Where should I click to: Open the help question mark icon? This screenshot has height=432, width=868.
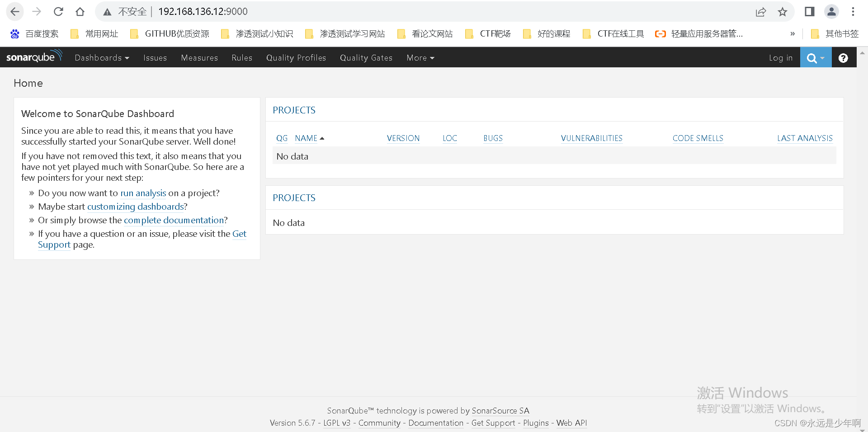click(843, 58)
